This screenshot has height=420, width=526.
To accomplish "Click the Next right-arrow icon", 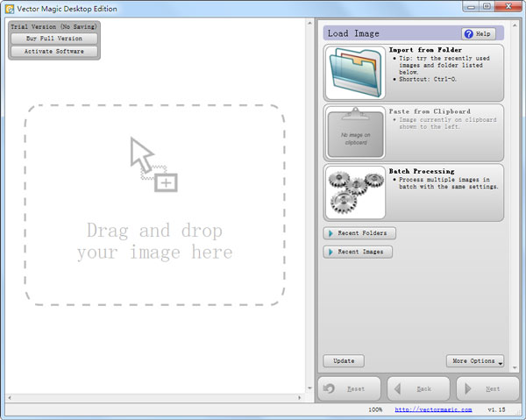I will click(x=469, y=388).
